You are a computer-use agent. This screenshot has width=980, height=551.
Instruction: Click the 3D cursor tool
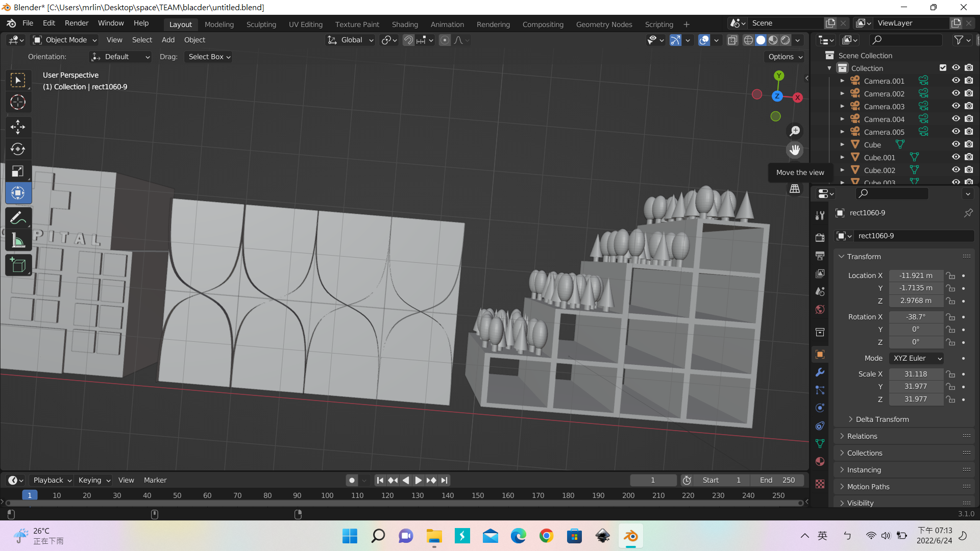pos(18,103)
